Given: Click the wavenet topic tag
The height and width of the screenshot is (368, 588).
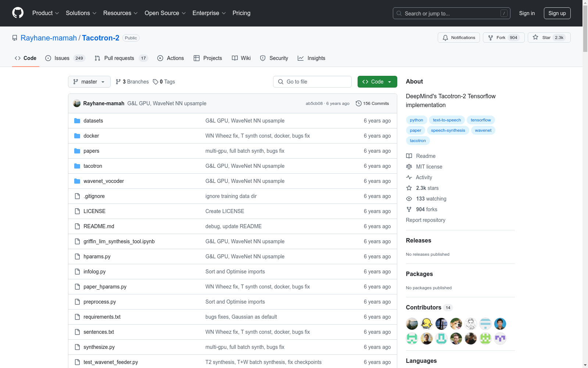Looking at the screenshot, I should point(483,130).
